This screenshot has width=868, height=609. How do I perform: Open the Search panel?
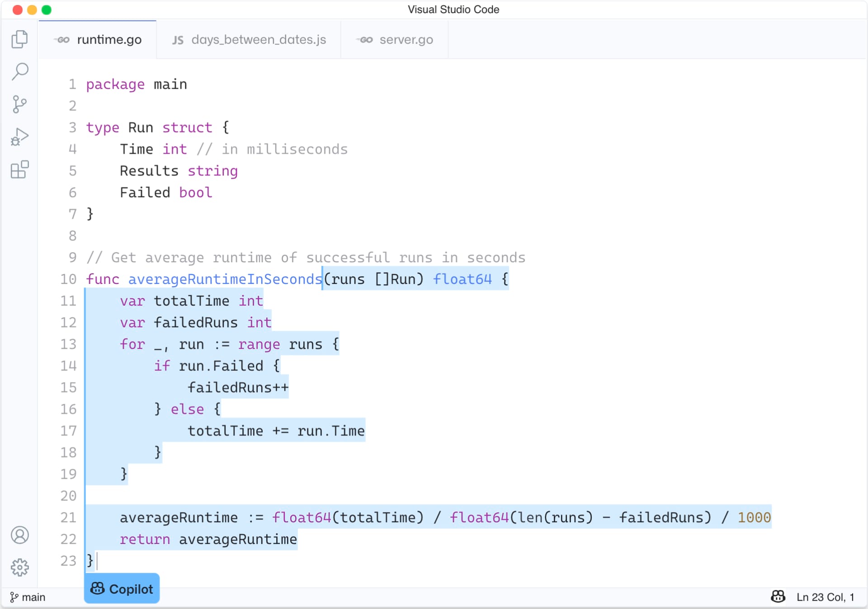click(20, 71)
